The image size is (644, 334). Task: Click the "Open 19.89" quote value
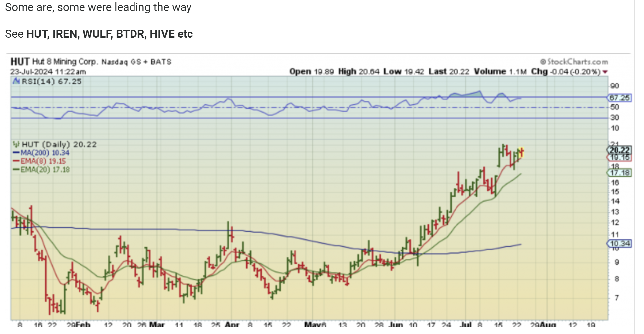coord(311,72)
